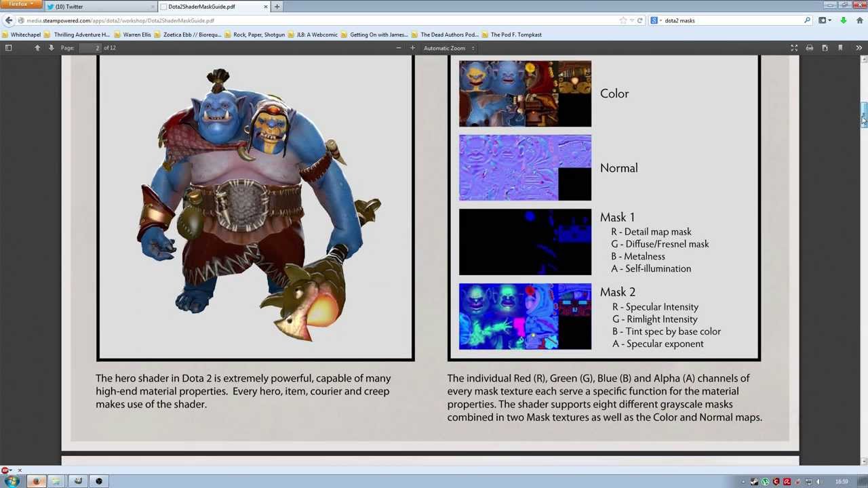Open the Rock, Paper, Shotgun bookmark

254,35
